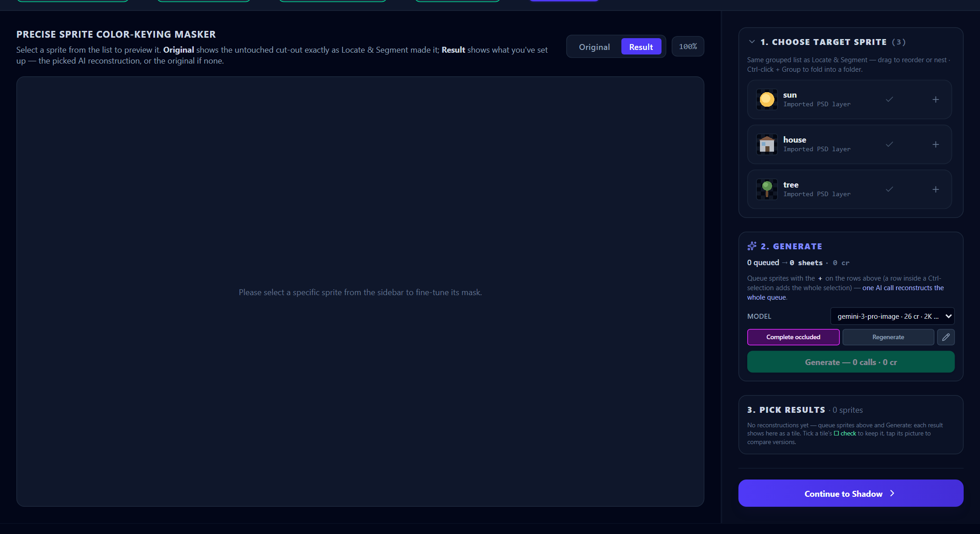Toggle the checkmark on the sun row
980x534 pixels.
[889, 99]
